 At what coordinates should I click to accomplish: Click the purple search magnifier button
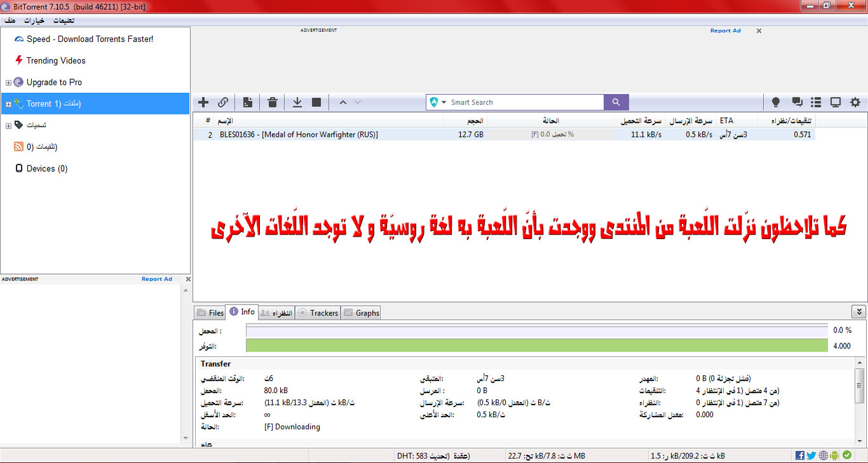tap(616, 102)
